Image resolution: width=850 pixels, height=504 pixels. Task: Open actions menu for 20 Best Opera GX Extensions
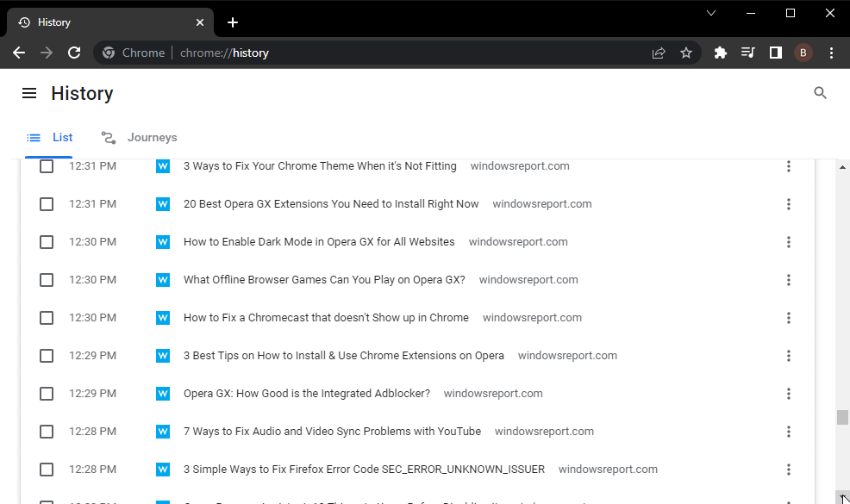tap(789, 204)
